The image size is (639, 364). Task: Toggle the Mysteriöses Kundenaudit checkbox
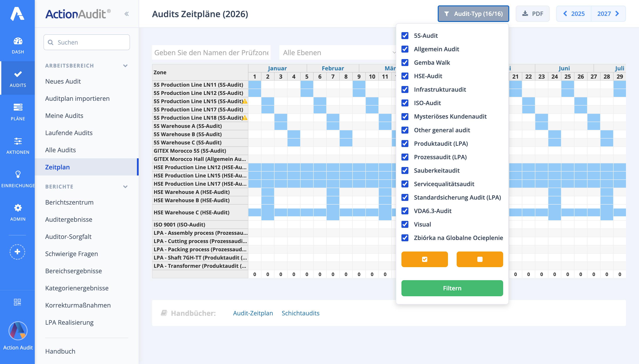[405, 116]
